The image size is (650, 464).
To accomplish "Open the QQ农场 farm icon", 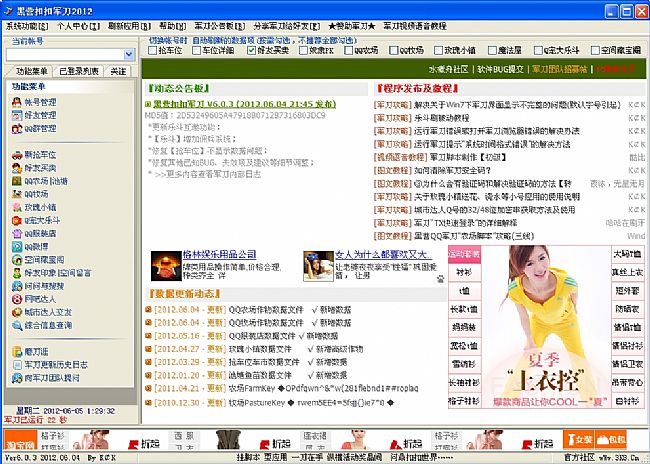I will coord(17,181).
